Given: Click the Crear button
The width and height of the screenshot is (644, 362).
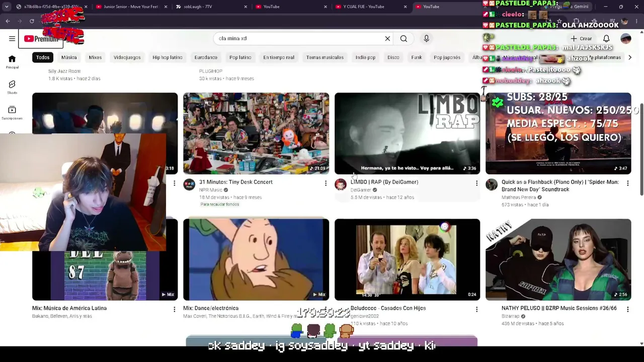Looking at the screenshot, I should click(581, 38).
